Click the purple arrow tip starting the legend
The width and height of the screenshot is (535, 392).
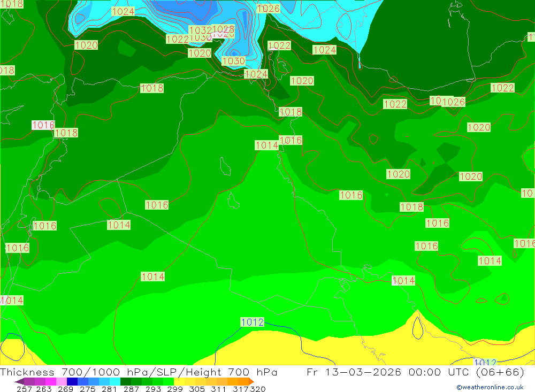(x=19, y=381)
